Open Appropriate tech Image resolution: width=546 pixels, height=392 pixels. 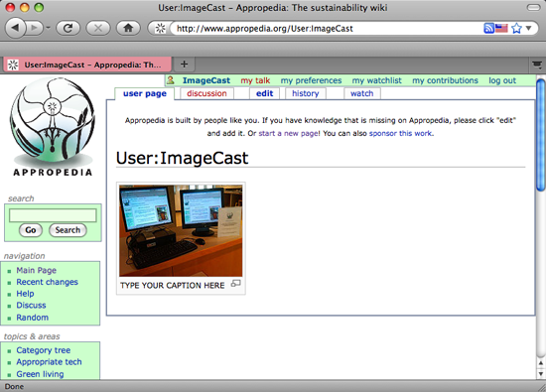(x=49, y=362)
